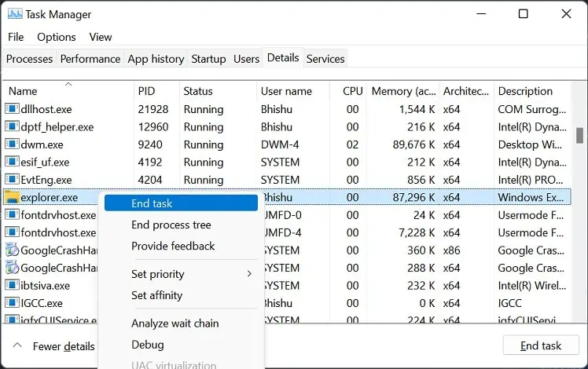Sort by the Memory column header
Image resolution: width=588 pixels, height=369 pixels.
(403, 91)
